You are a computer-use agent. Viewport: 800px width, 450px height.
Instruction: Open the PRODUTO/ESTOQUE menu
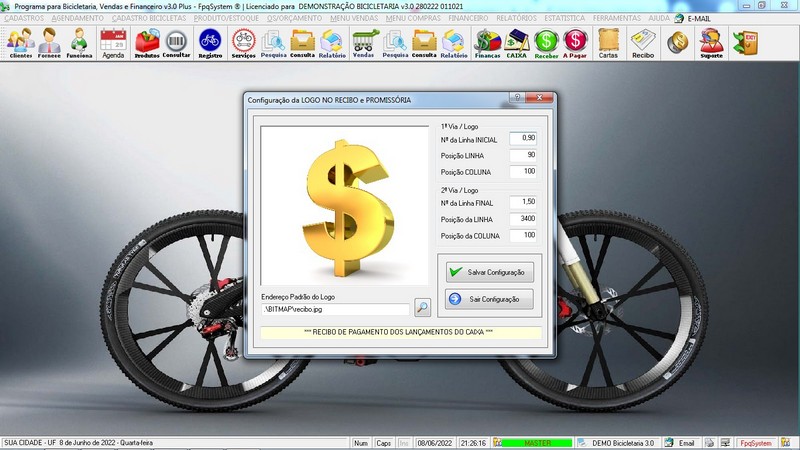(226, 18)
